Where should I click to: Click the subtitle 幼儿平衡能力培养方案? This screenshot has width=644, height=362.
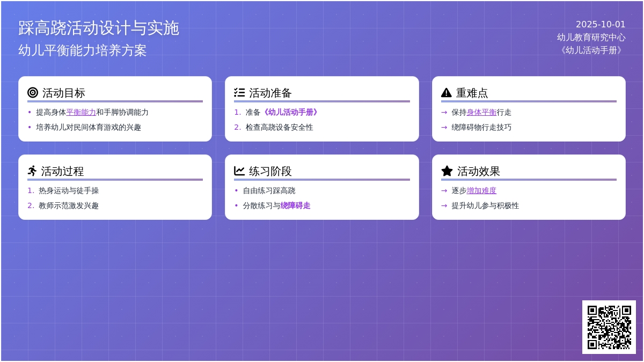click(x=83, y=50)
